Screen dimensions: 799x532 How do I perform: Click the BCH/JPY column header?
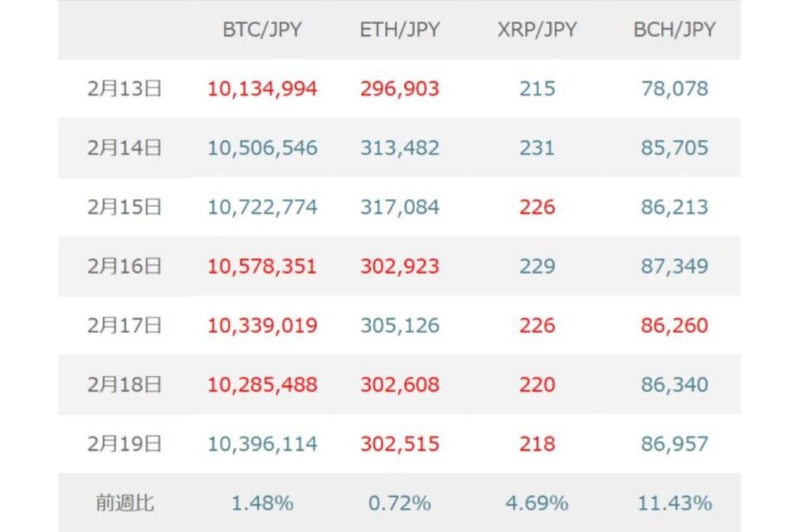tap(674, 30)
